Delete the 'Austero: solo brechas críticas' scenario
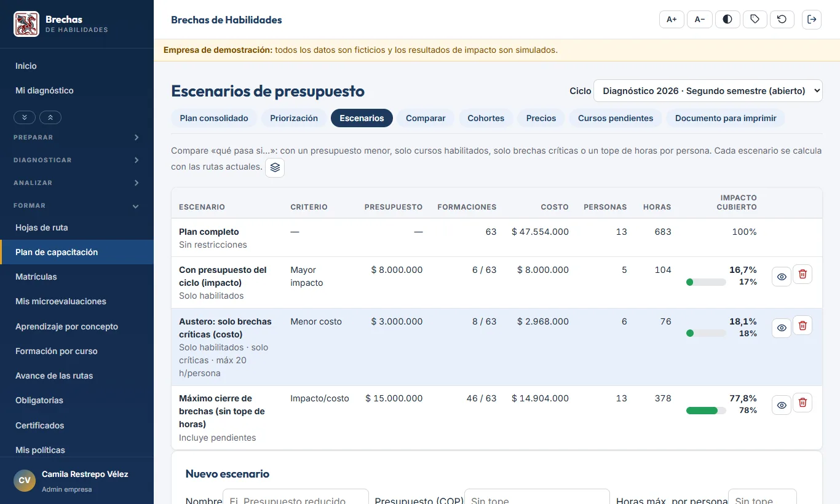The height and width of the screenshot is (504, 840). [802, 326]
